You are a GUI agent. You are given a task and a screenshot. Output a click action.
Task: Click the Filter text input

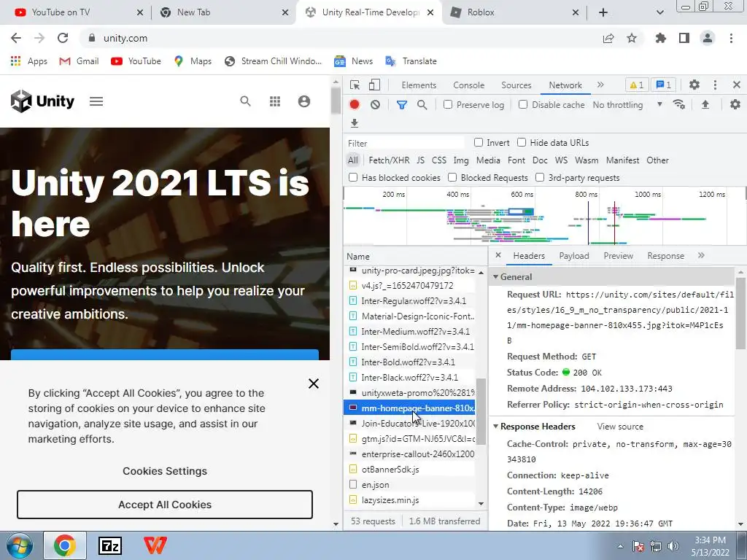pos(405,143)
